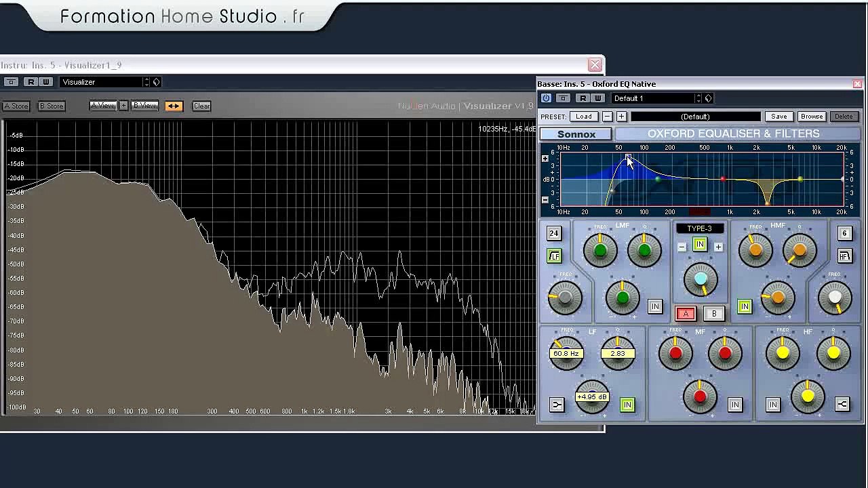
Task: Click the R read button in Visualizer window
Action: (31, 82)
